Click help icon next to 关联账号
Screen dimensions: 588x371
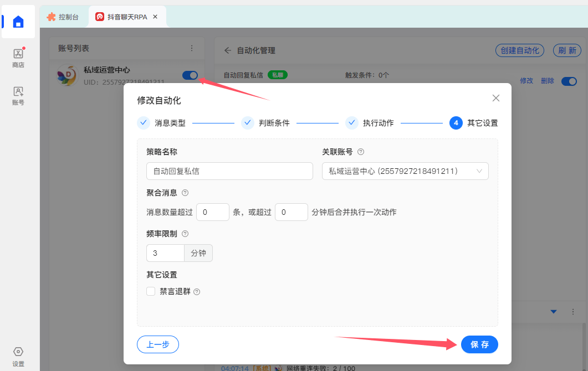[361, 152]
